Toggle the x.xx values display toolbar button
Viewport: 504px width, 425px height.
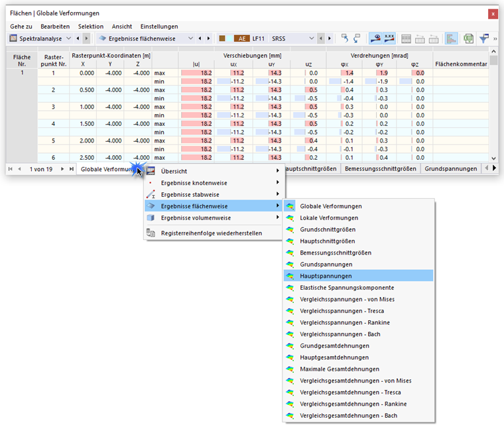click(389, 38)
